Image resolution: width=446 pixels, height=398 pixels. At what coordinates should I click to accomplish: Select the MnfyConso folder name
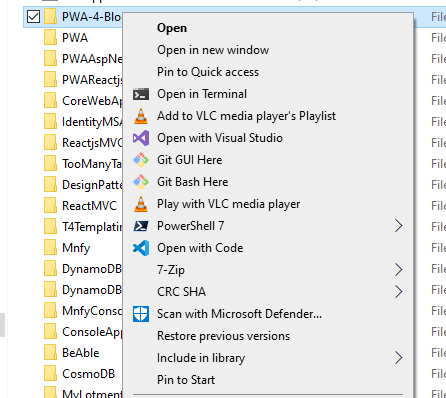[92, 311]
